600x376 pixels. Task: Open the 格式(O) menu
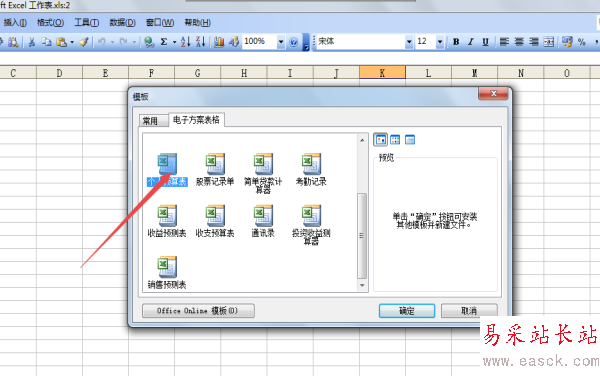coord(50,23)
